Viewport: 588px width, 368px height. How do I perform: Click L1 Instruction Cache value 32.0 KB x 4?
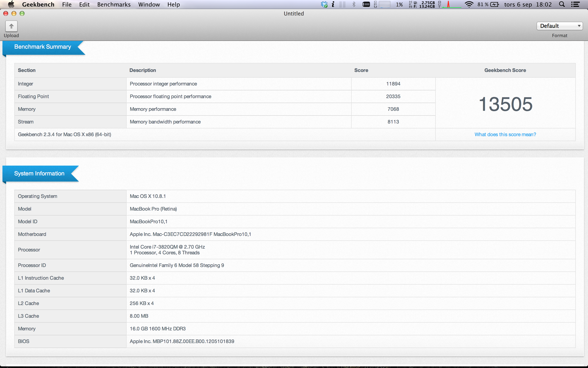point(142,278)
